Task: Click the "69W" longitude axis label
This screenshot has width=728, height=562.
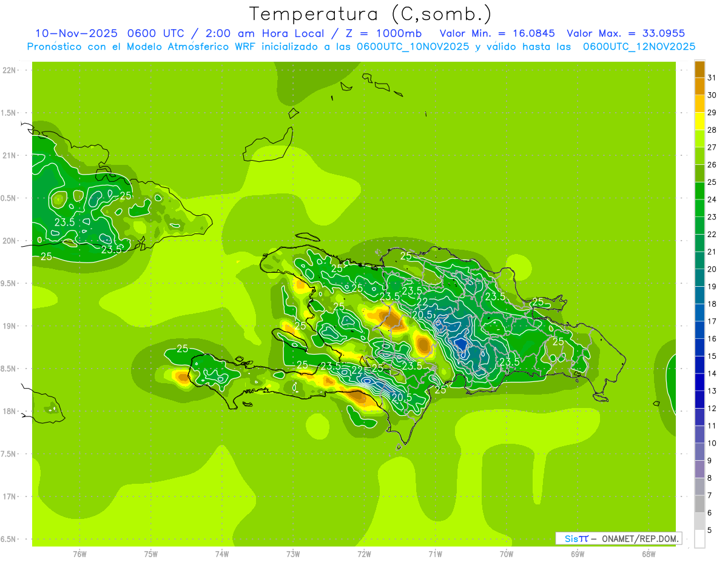Action: coord(578,554)
